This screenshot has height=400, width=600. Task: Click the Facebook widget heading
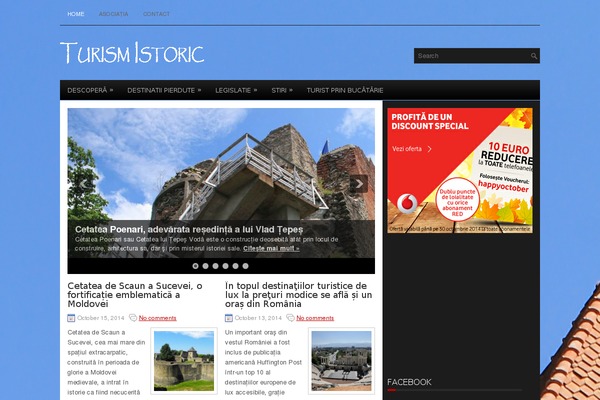[409, 382]
